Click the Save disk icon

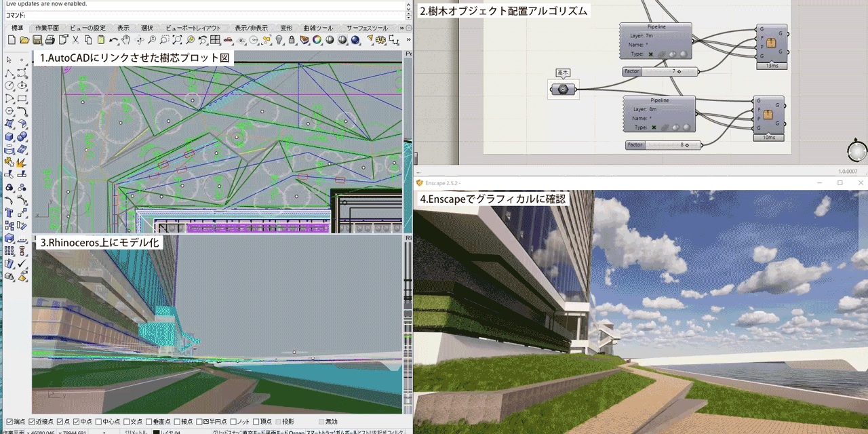[x=37, y=41]
